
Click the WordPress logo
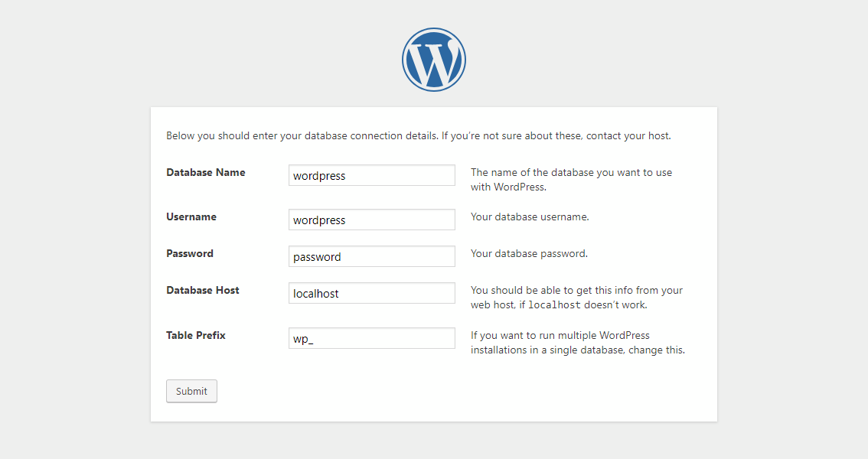pos(433,60)
